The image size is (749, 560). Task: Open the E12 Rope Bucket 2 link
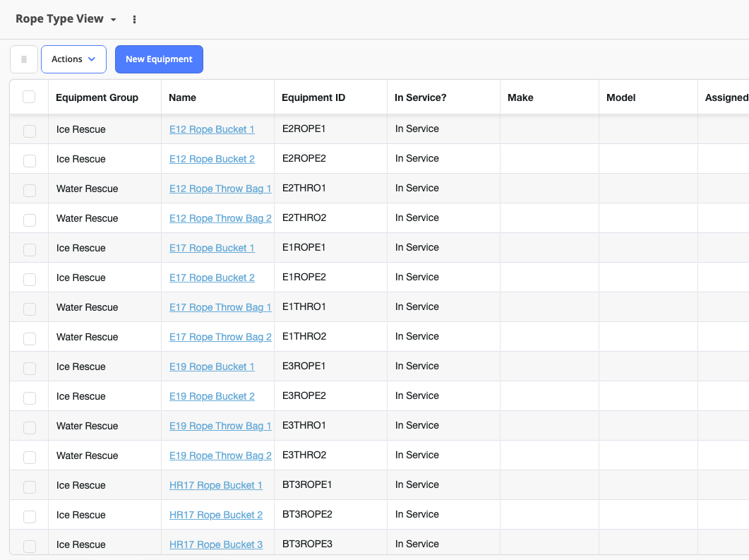click(212, 159)
